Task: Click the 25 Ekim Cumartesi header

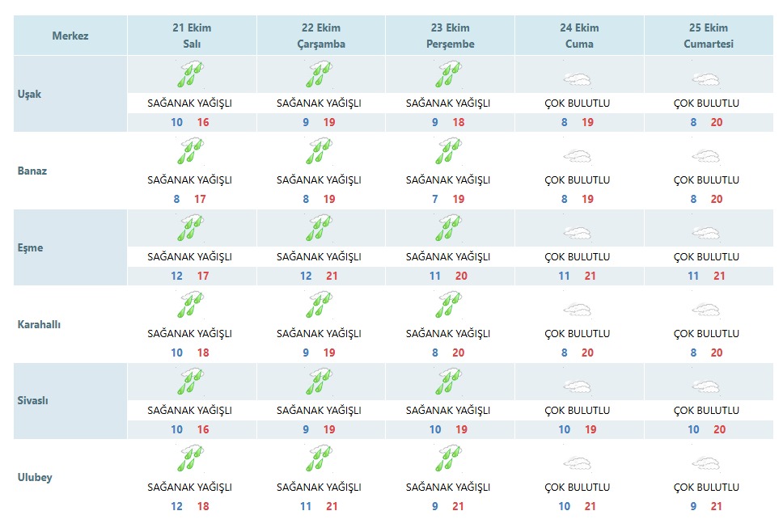Action: [709, 36]
